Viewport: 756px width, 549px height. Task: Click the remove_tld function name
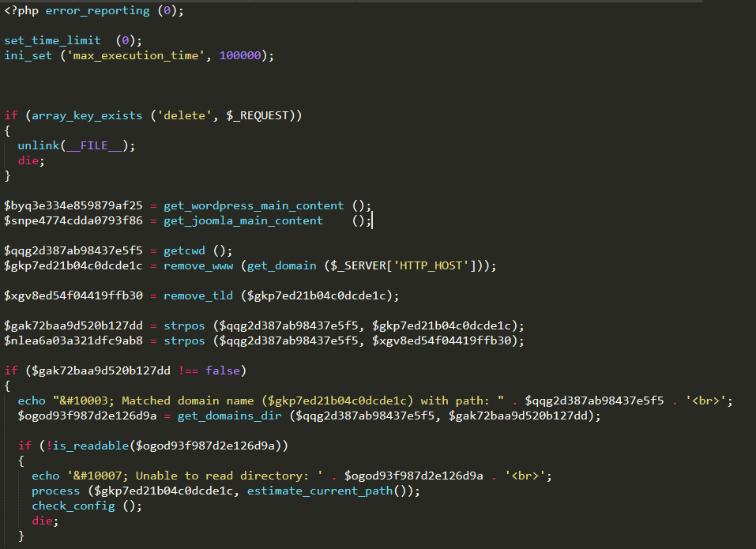tap(198, 295)
